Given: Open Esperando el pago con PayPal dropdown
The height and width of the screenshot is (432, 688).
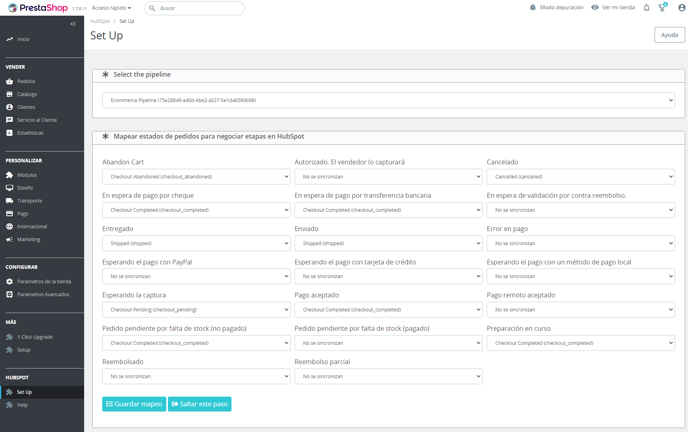Looking at the screenshot, I should click(x=196, y=276).
